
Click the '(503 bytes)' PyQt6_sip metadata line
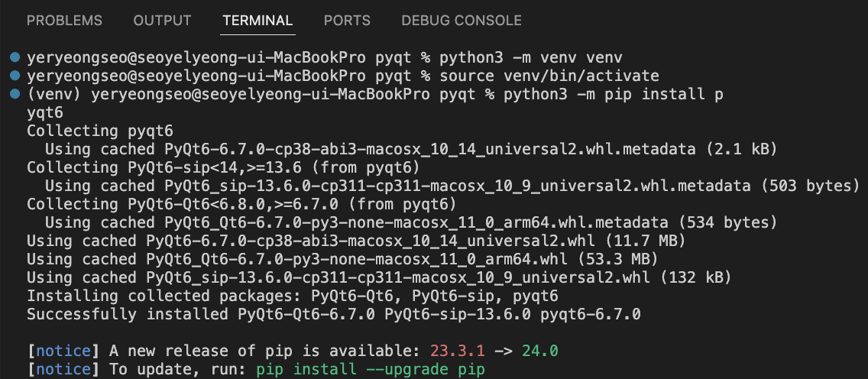[452, 186]
